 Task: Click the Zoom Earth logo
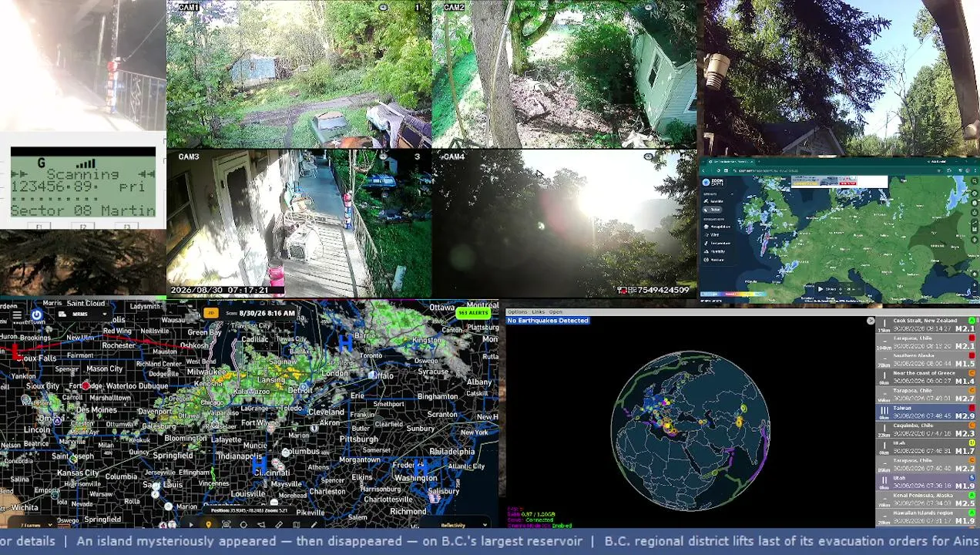tap(713, 182)
